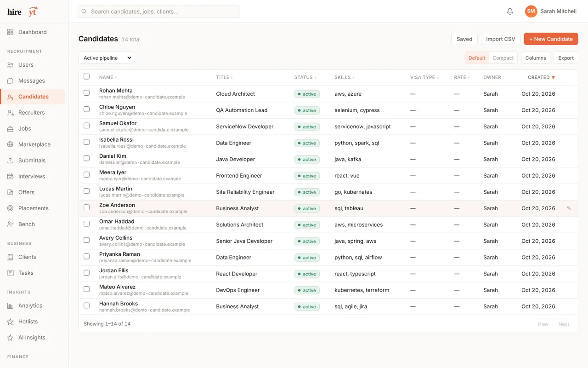The height and width of the screenshot is (368, 588).
Task: Click the Submittals upload icon
Action: pyautogui.click(x=10, y=161)
